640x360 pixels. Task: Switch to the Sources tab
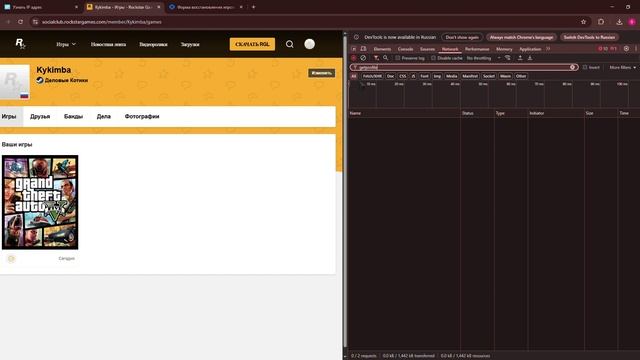pos(427,49)
